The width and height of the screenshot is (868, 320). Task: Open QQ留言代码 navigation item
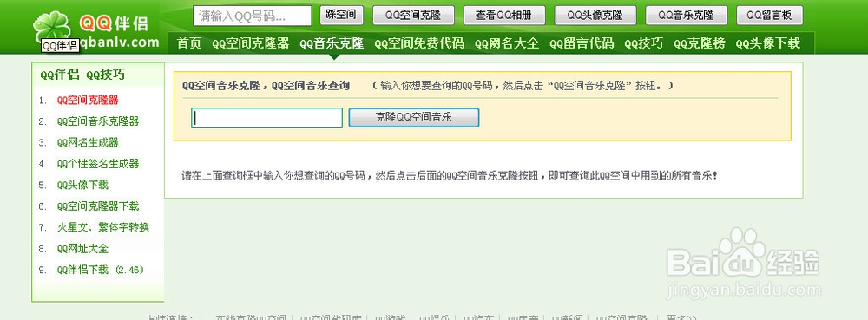(x=582, y=43)
